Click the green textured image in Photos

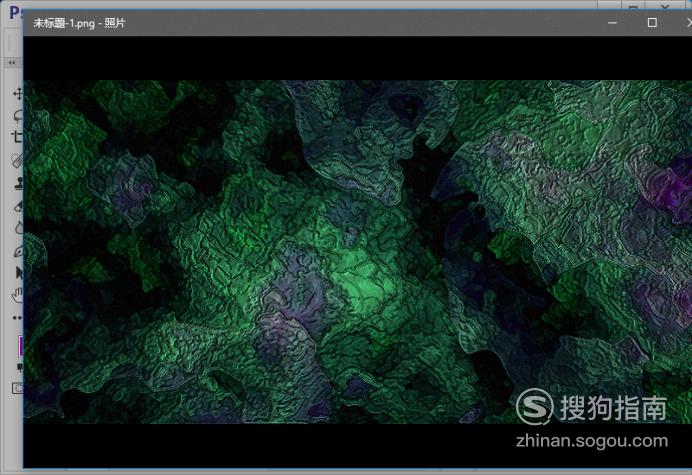[x=357, y=252]
